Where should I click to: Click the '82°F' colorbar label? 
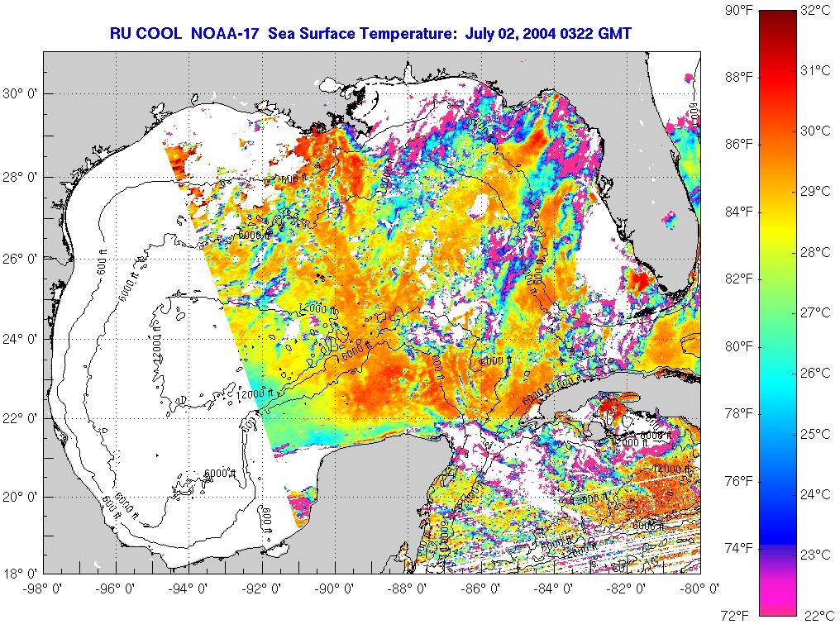pyautogui.click(x=739, y=279)
